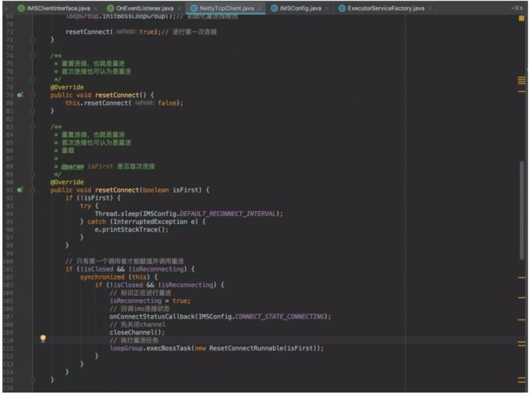This screenshot has width=532, height=395.
Task: Close the IMSClientInterface.java tab
Action: tap(96, 9)
